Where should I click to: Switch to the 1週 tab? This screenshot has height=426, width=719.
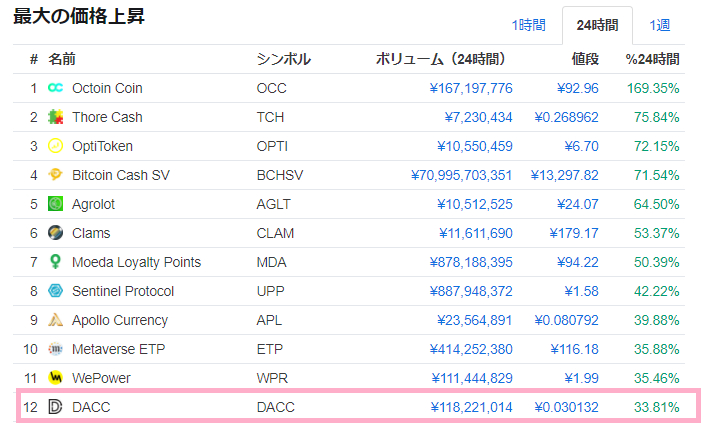[660, 24]
